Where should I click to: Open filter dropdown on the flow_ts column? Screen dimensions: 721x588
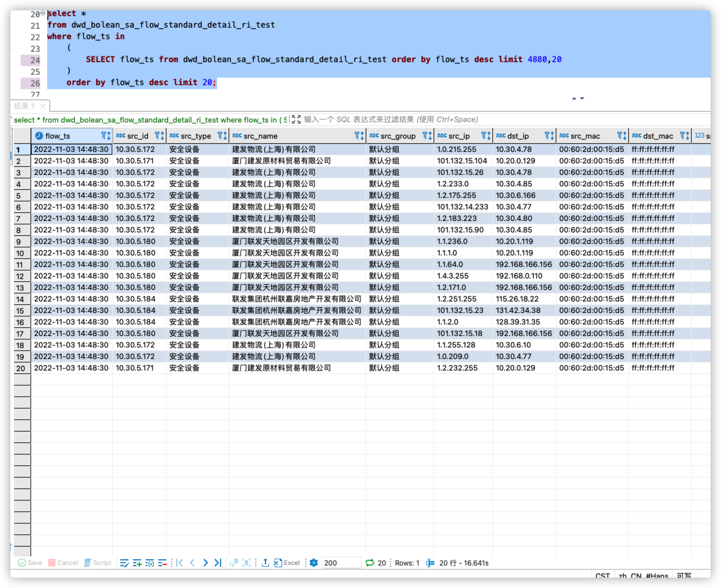click(104, 136)
